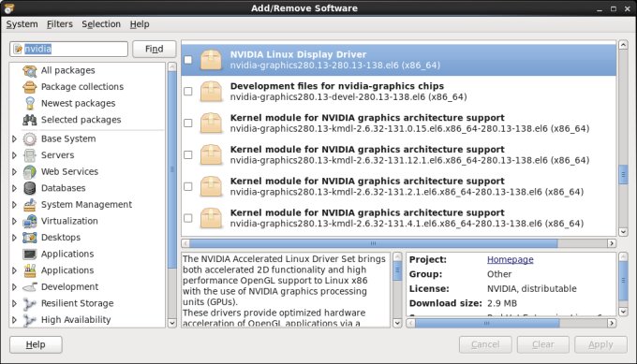Click the Newest packages lightbulb icon
Image resolution: width=637 pixels, height=364 pixels.
tap(30, 104)
